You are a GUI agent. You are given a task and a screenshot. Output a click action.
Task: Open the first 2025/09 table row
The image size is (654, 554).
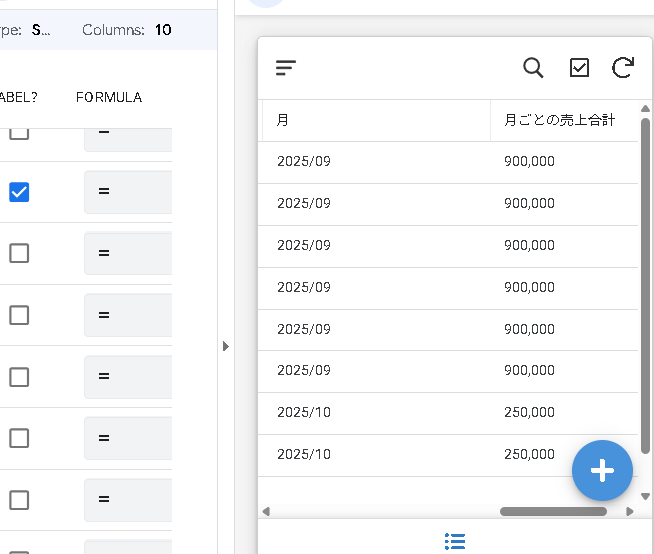(x=448, y=162)
